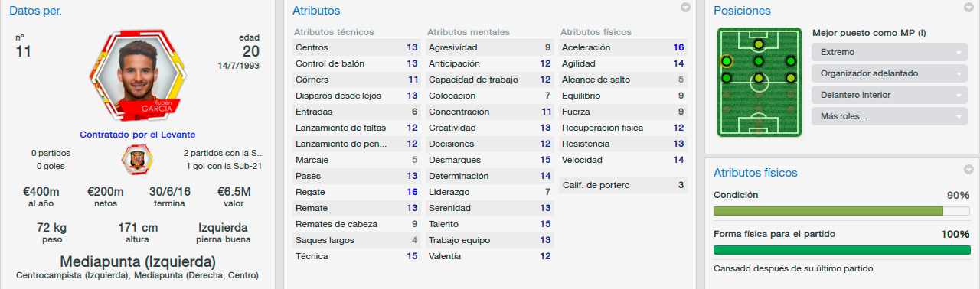The width and height of the screenshot is (980, 289).
Task: Select the right midfielder position dot
Action: coord(792,77)
